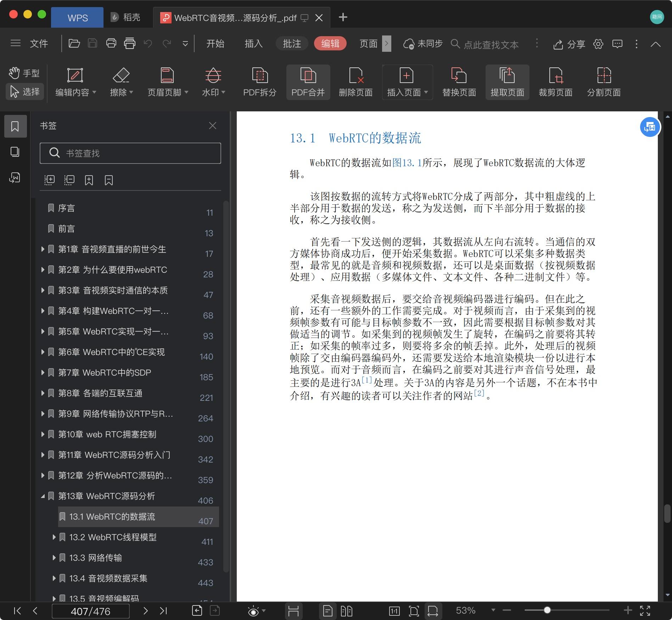Launch PDF Merge (PDF合并)
This screenshot has width=672, height=620.
pyautogui.click(x=308, y=82)
